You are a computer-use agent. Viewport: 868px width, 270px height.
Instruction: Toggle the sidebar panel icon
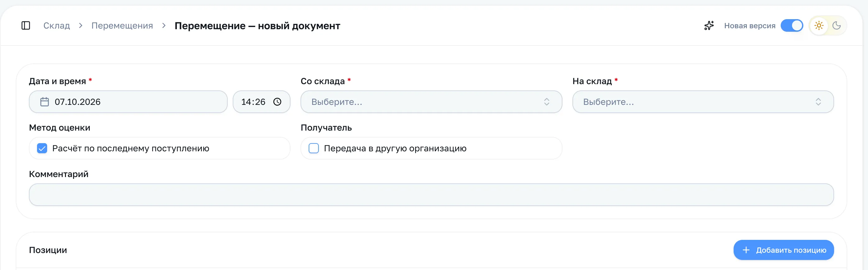click(26, 25)
